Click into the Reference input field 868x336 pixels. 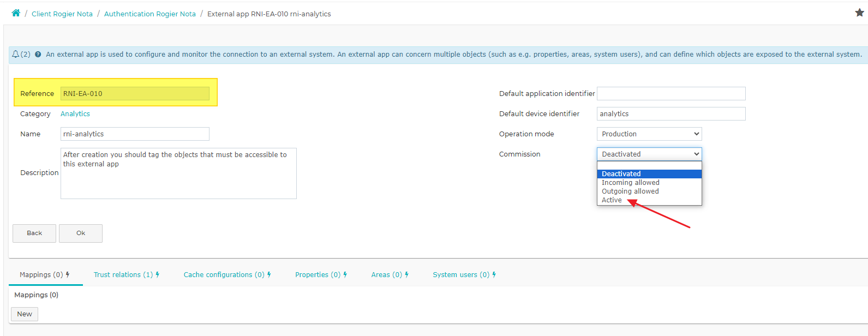click(135, 94)
